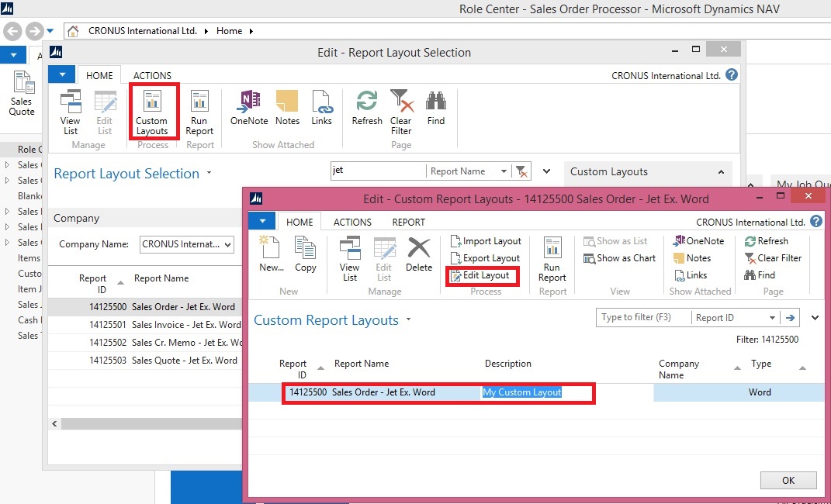831x504 pixels.
Task: Delete the selected custom layout
Action: tap(418, 254)
